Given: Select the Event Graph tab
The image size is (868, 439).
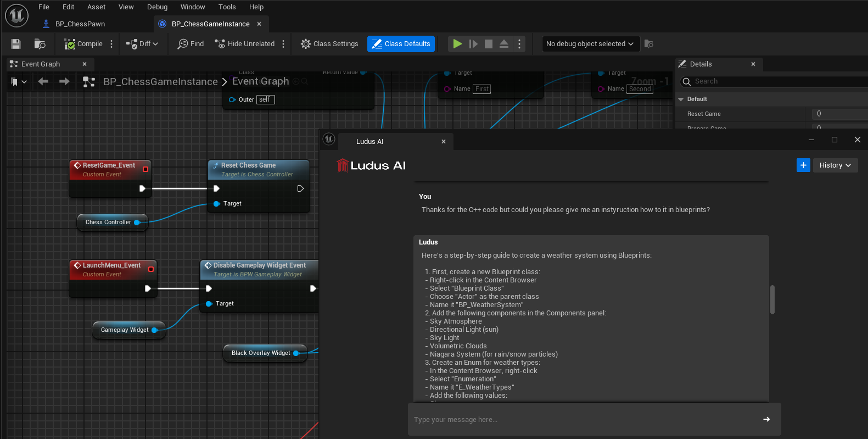Looking at the screenshot, I should click(x=41, y=64).
